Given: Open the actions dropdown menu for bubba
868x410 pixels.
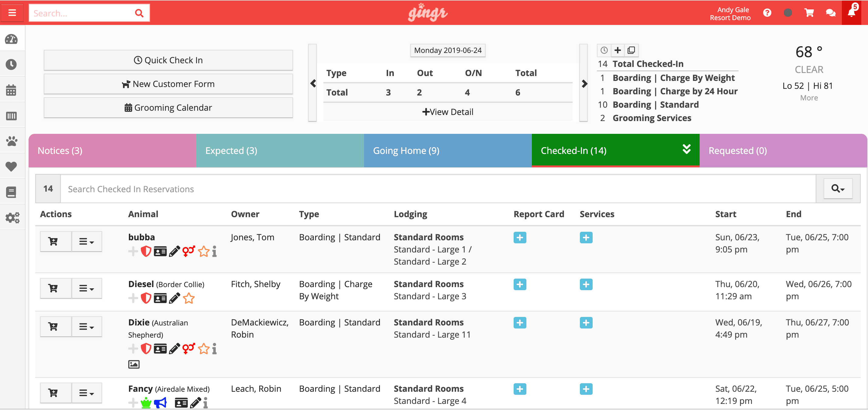Looking at the screenshot, I should pos(87,241).
